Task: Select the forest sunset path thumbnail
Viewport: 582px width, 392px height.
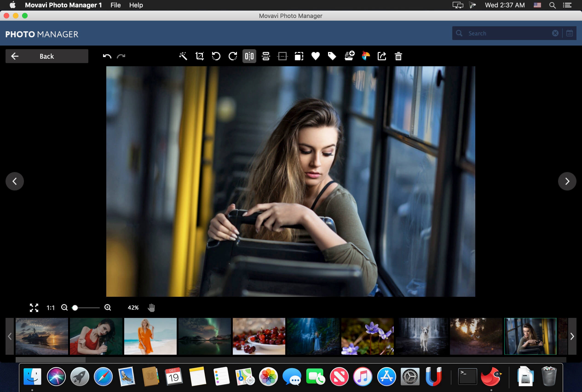Action: [476, 336]
